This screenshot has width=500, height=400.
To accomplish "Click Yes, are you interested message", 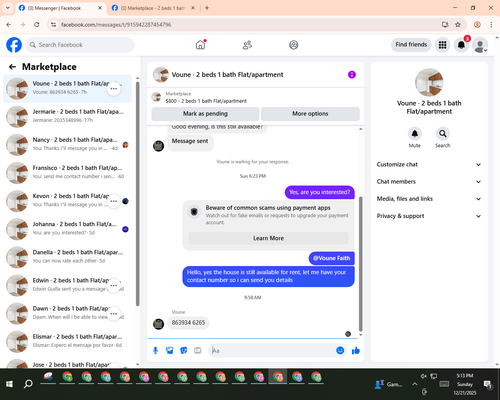I will click(x=320, y=192).
